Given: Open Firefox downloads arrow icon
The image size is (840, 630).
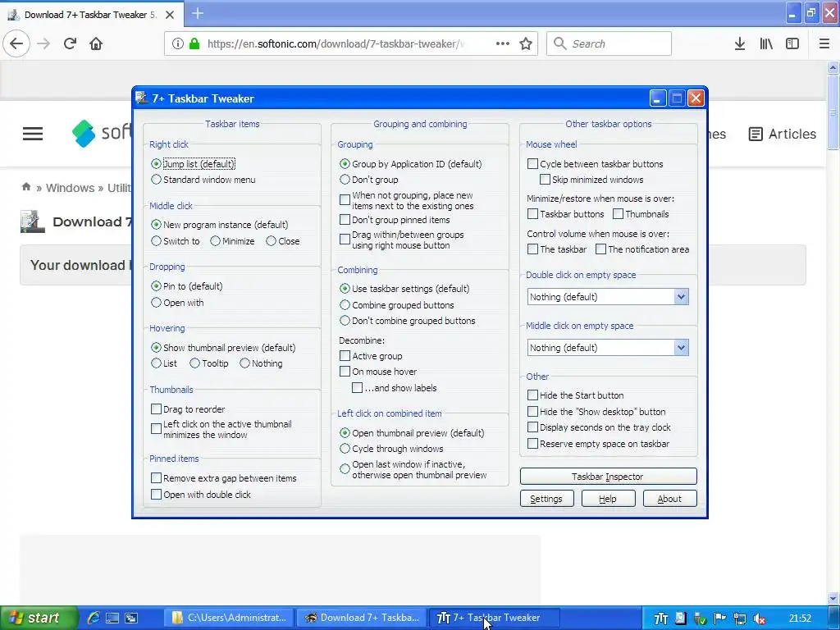Looking at the screenshot, I should 739,43.
